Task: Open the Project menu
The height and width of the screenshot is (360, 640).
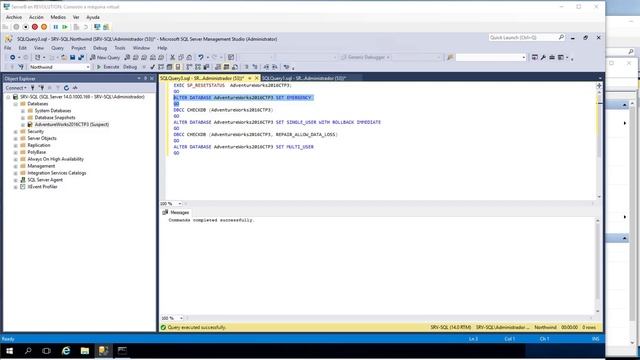Action: [x=78, y=48]
